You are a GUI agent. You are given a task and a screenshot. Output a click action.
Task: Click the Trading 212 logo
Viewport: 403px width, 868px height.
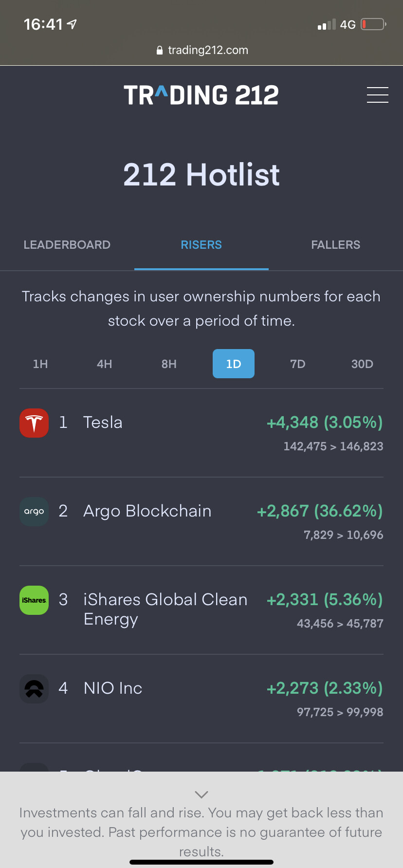coord(201,95)
